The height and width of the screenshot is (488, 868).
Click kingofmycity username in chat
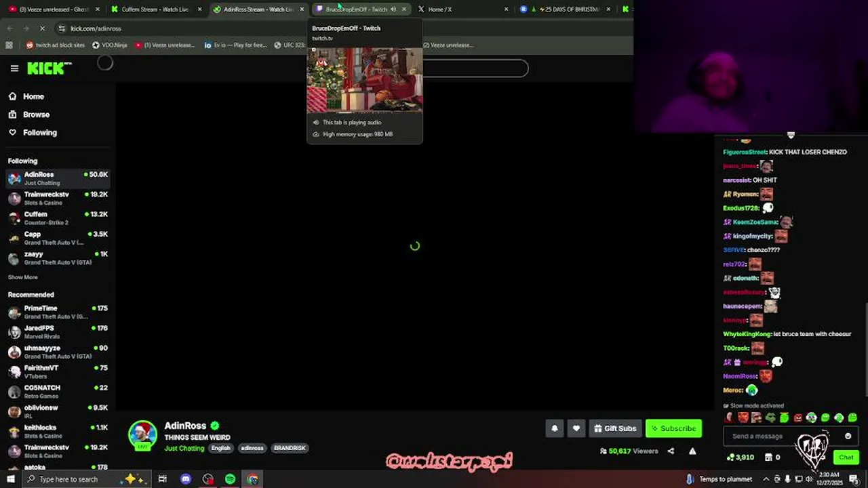pos(753,236)
